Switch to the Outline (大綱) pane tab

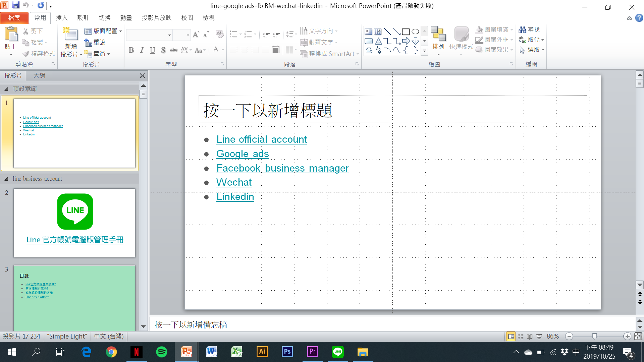point(39,76)
